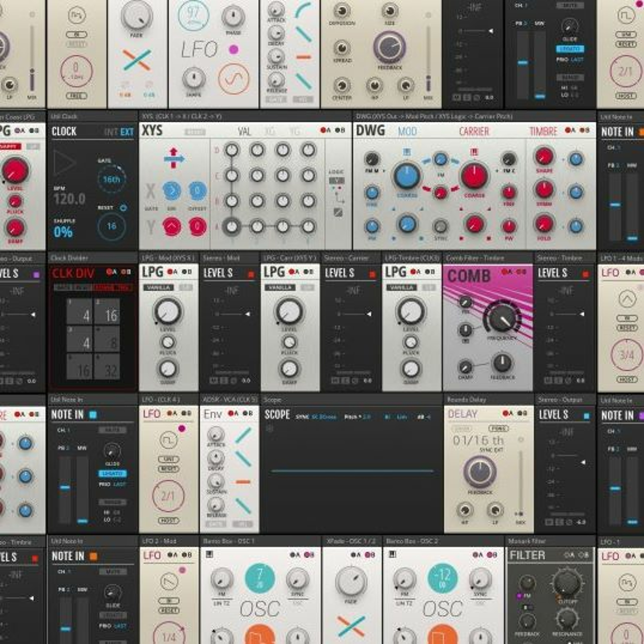This screenshot has height=644, width=644.
Task: Switch the CLOCK to EXT
Action: pyautogui.click(x=127, y=132)
